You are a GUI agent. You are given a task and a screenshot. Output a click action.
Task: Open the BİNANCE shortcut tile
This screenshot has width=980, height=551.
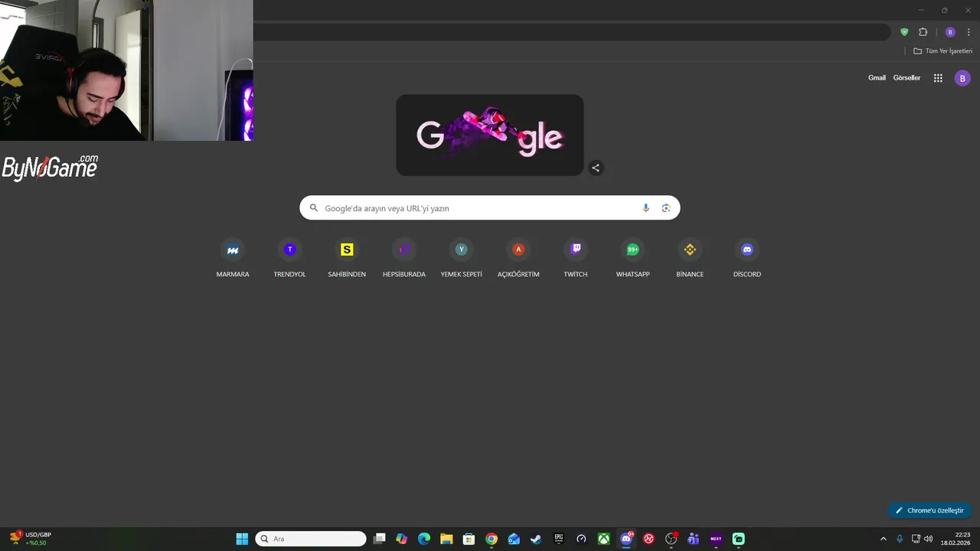point(690,258)
